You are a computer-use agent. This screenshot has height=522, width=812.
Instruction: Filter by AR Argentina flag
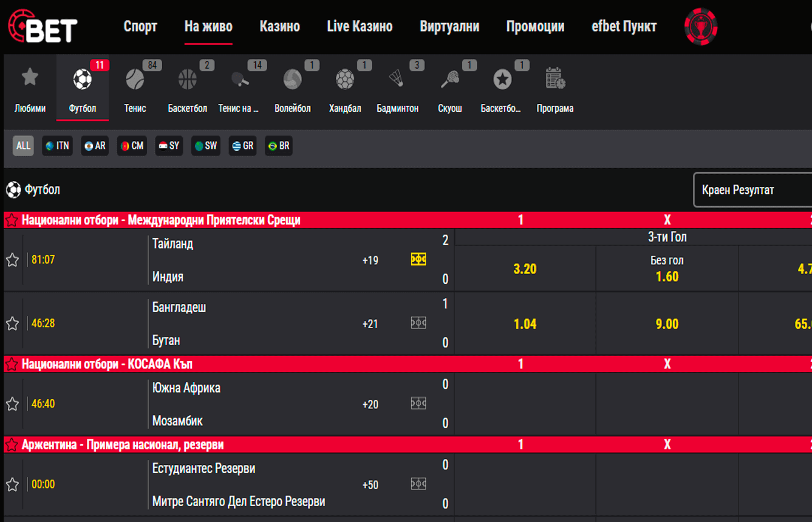click(95, 146)
